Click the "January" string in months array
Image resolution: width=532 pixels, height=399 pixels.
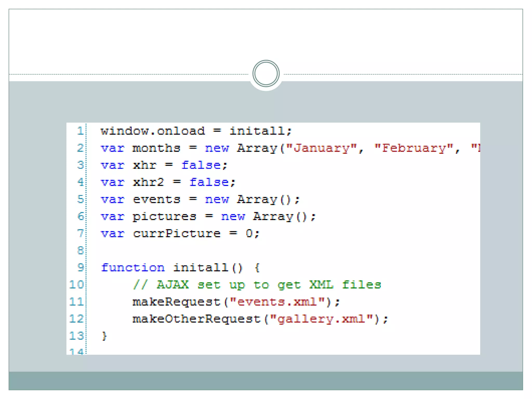[321, 148]
